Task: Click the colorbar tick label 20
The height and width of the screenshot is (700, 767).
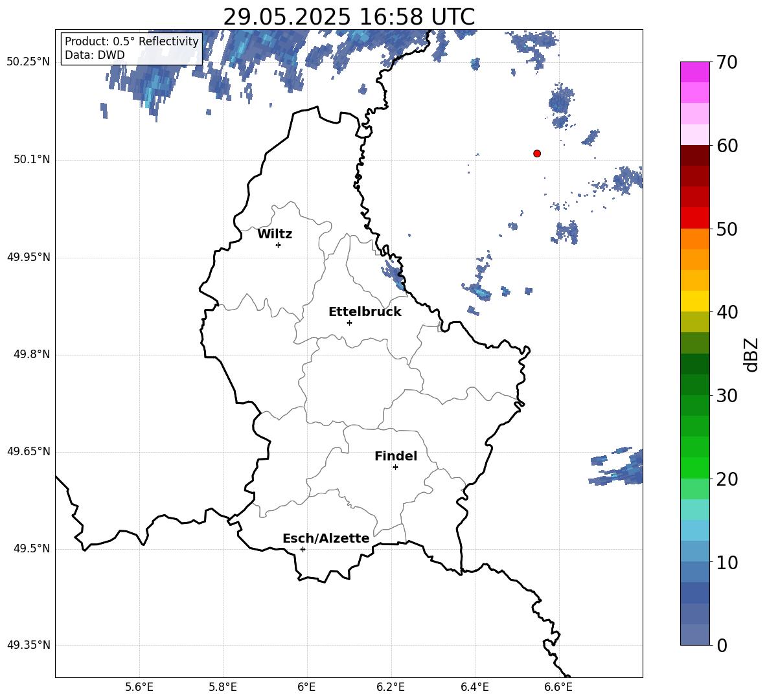Action: [x=727, y=479]
